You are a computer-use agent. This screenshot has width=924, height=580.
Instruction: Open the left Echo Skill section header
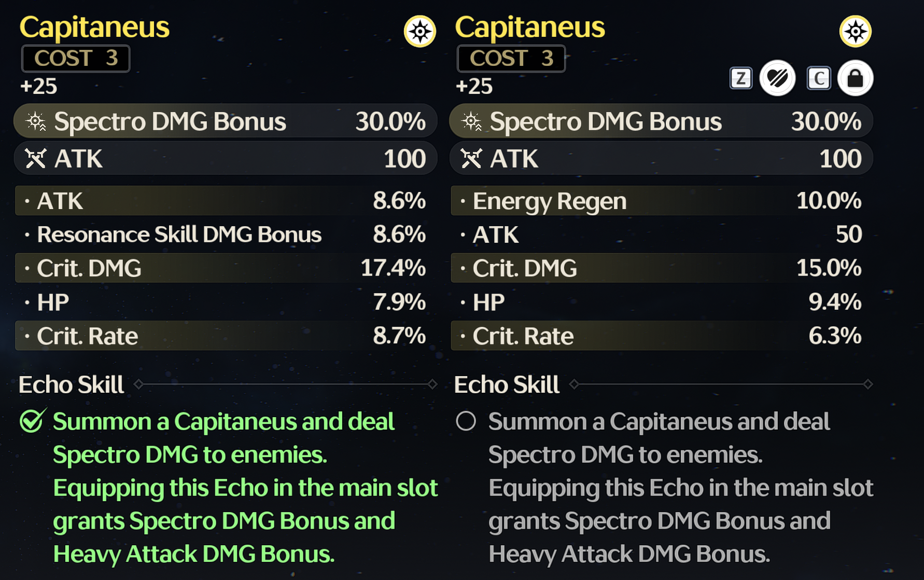coord(71,384)
